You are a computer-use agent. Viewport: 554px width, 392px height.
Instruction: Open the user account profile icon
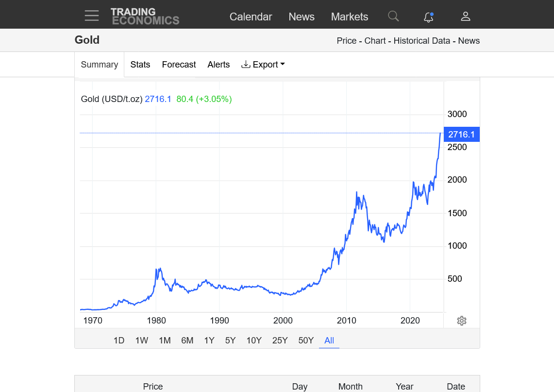click(x=465, y=17)
